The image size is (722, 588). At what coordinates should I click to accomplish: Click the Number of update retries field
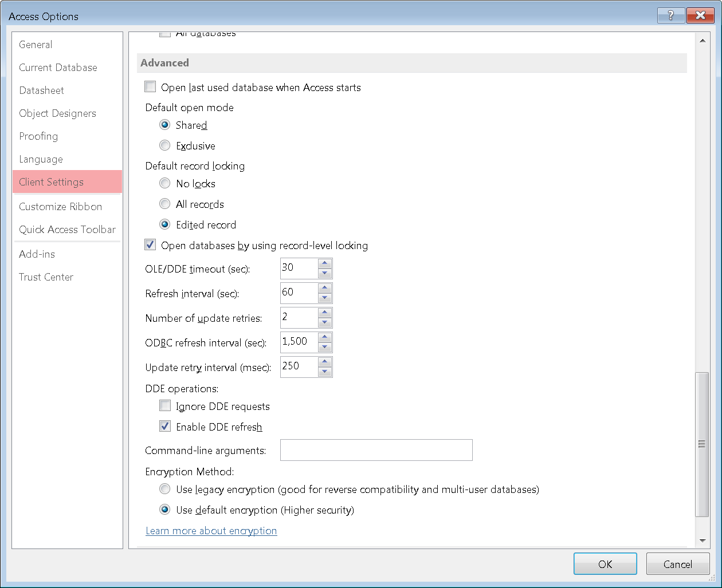(299, 317)
